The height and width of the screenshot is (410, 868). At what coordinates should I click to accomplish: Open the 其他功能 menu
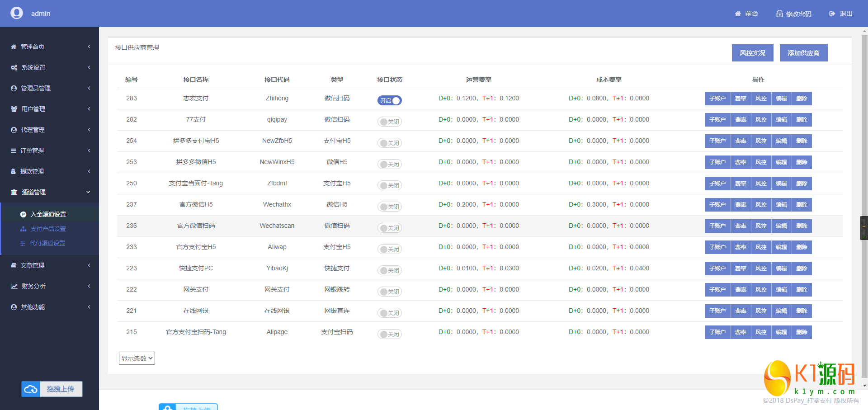(49, 307)
